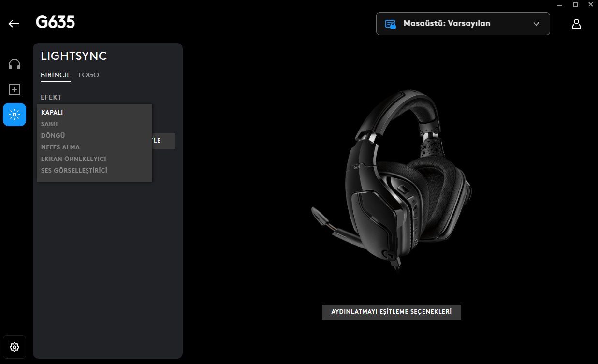Switch to the LOGO tab
Viewport: 598px width, 364px height.
coord(89,75)
